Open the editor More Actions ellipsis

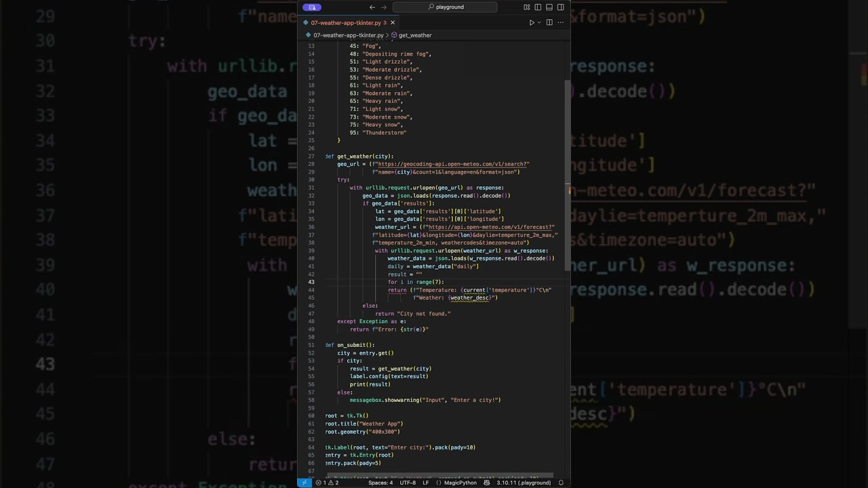pos(560,22)
